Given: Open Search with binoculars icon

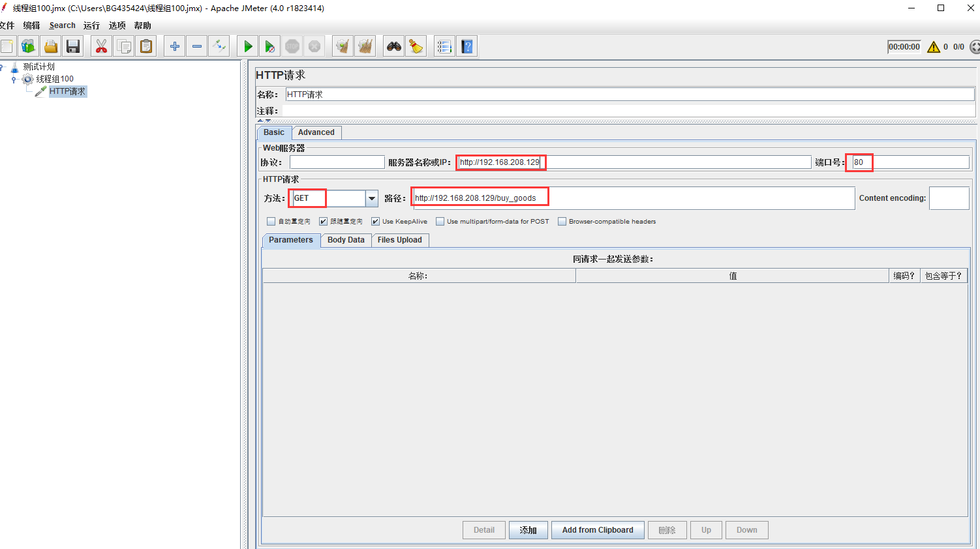Looking at the screenshot, I should click(394, 46).
